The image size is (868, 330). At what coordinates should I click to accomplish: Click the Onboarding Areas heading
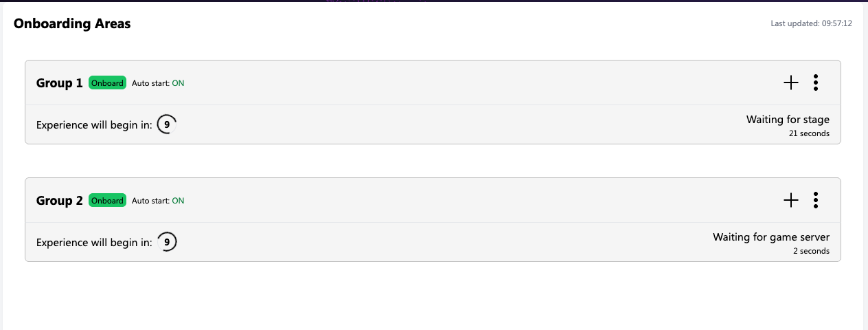(x=72, y=24)
